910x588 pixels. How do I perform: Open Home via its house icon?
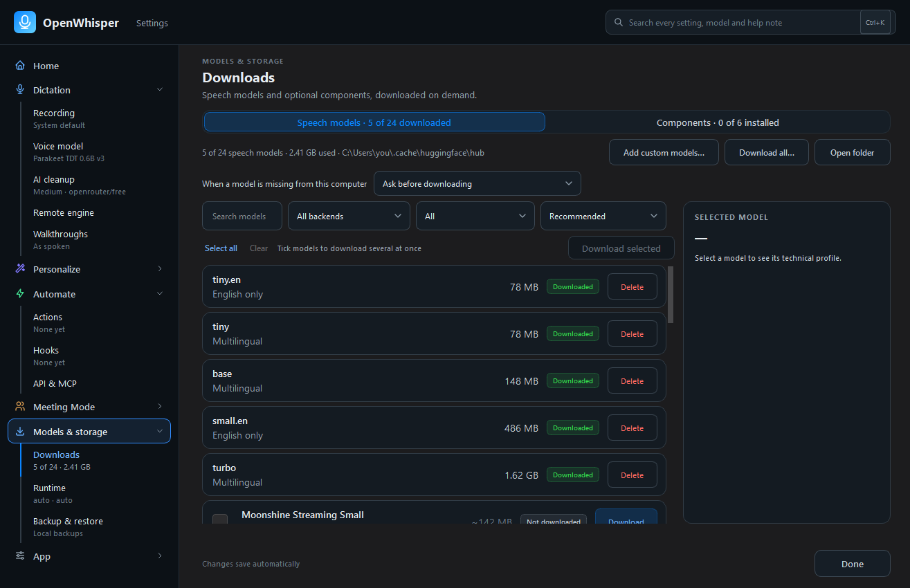point(21,66)
